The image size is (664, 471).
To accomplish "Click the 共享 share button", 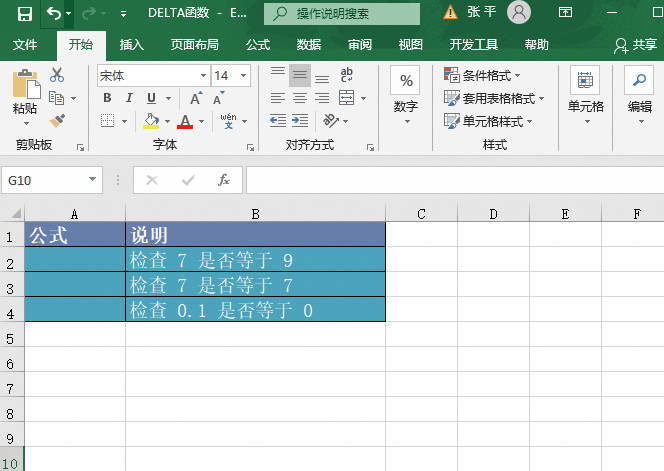I will [x=635, y=45].
